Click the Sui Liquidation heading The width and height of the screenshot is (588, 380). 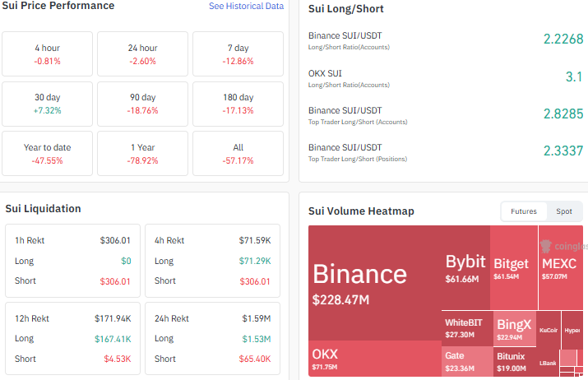[x=43, y=209]
